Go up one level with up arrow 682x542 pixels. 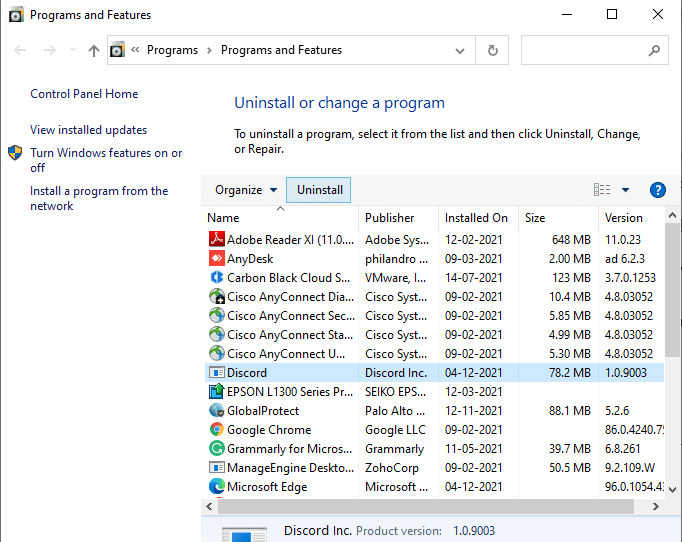[x=94, y=50]
